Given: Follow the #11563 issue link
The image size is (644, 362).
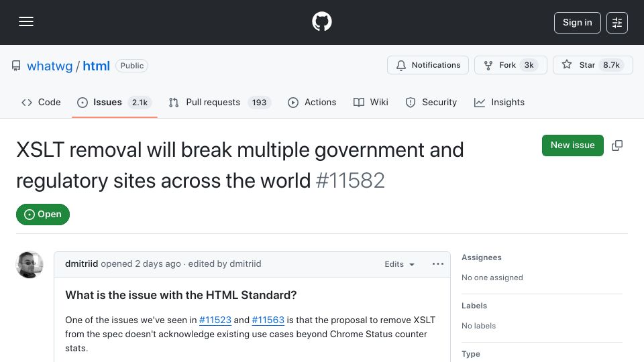Looking at the screenshot, I should pyautogui.click(x=268, y=320).
